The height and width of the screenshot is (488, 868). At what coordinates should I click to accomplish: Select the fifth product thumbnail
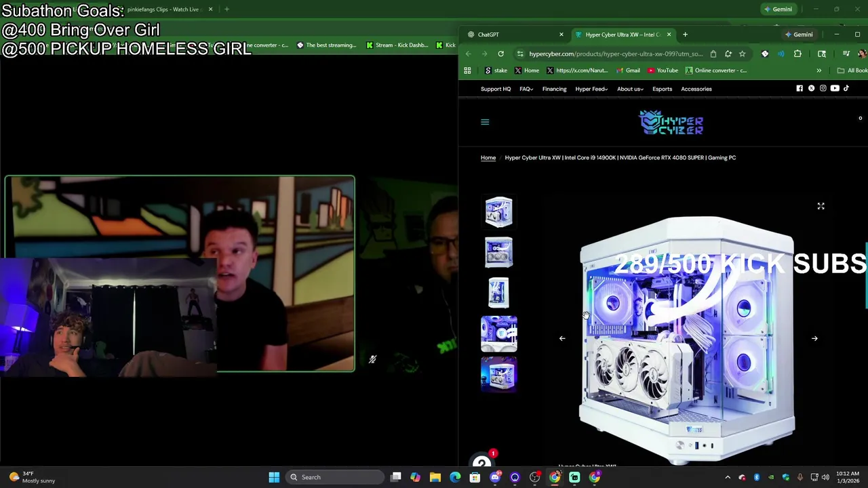coord(498,374)
